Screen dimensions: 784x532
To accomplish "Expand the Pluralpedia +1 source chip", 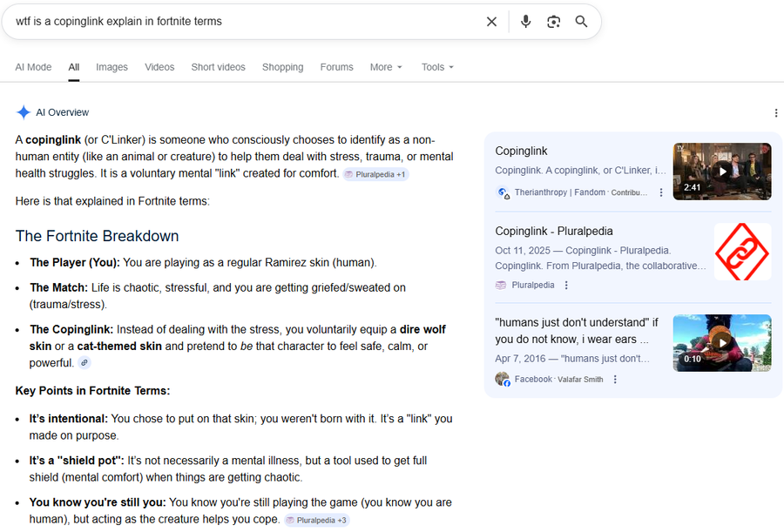I will 375,174.
